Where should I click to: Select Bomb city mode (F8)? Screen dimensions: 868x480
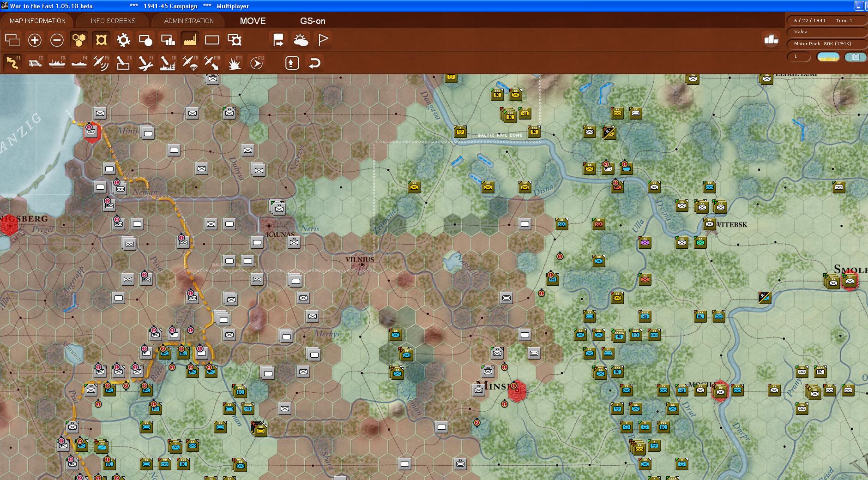[x=168, y=63]
